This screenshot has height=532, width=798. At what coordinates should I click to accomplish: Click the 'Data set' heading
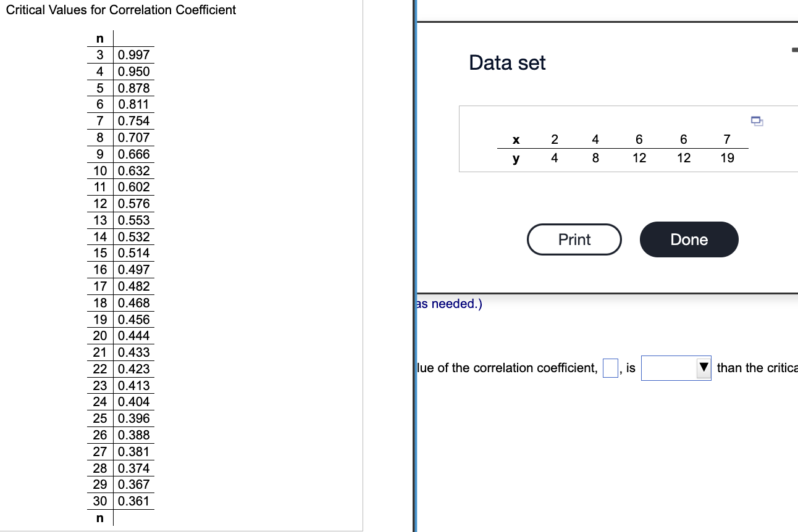click(506, 62)
